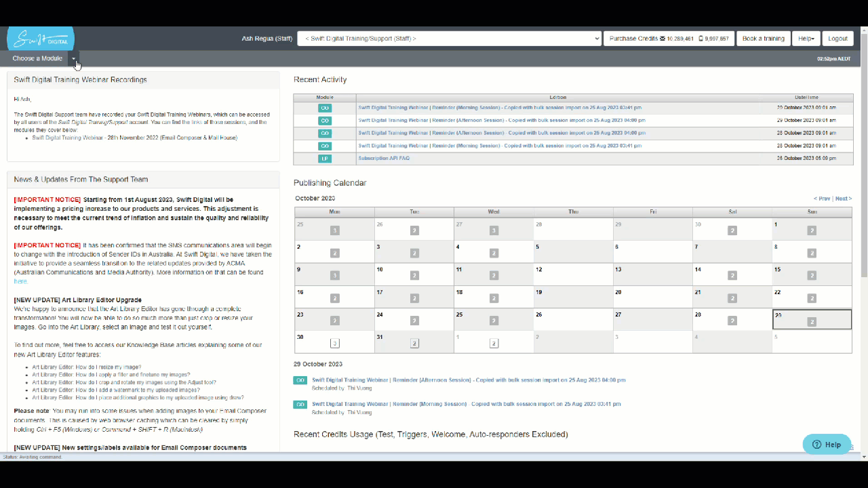
Task: Click the 'here.' link about Sender IDs
Action: tap(21, 281)
